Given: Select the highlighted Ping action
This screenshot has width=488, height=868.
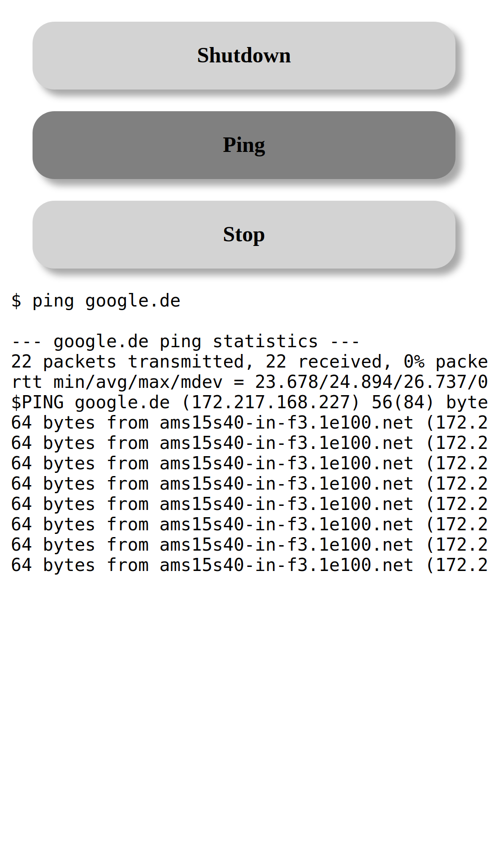Looking at the screenshot, I should point(244,145).
